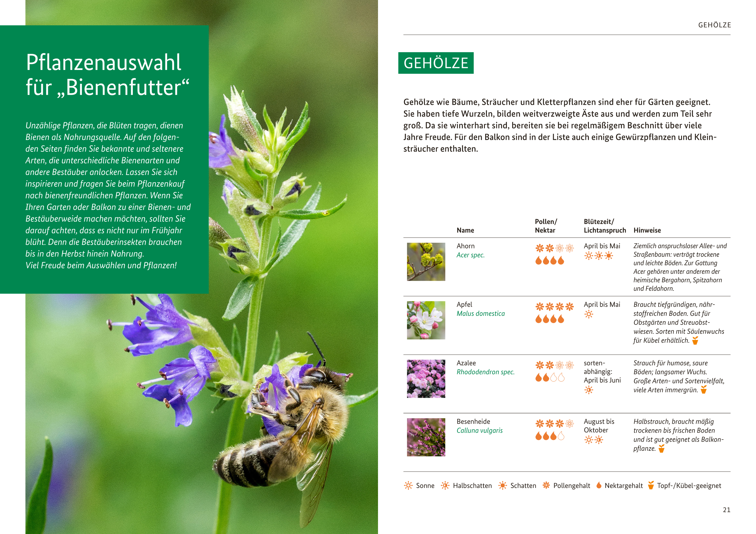756x534 pixels.
Task: Click the Halbschatten icon in the legend
Action: click(x=445, y=486)
